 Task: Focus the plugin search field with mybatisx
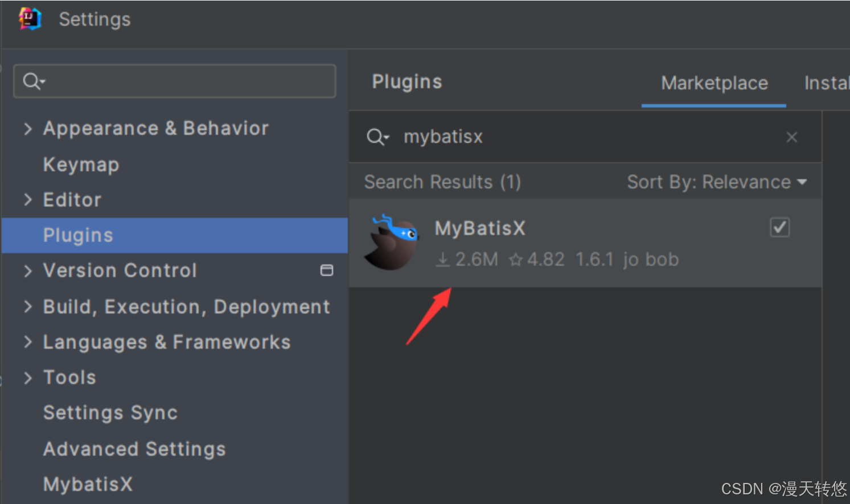tap(586, 137)
